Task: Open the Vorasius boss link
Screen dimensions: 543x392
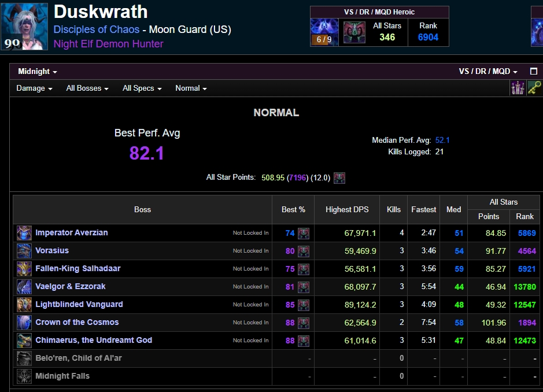Action: (x=52, y=251)
